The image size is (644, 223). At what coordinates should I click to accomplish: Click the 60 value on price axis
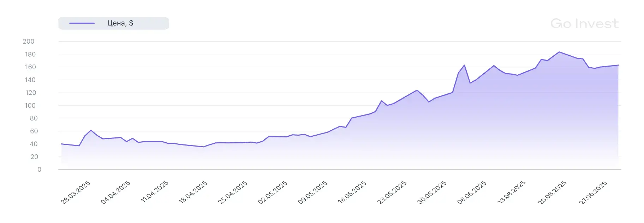coord(34,131)
